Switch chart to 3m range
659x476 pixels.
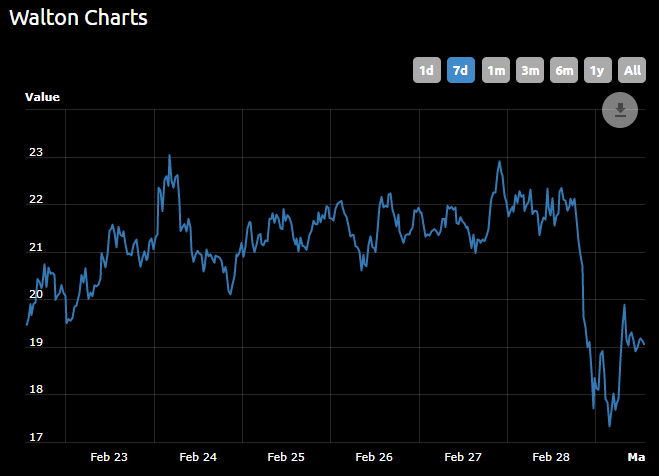click(x=530, y=70)
